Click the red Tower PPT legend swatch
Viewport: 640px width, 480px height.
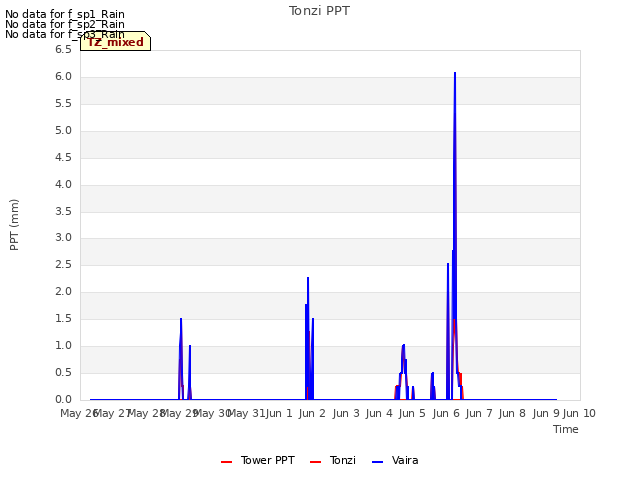pyautogui.click(x=227, y=462)
